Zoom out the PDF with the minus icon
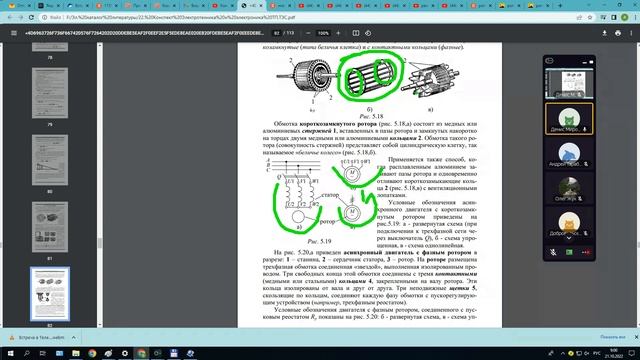 (x=308, y=33)
